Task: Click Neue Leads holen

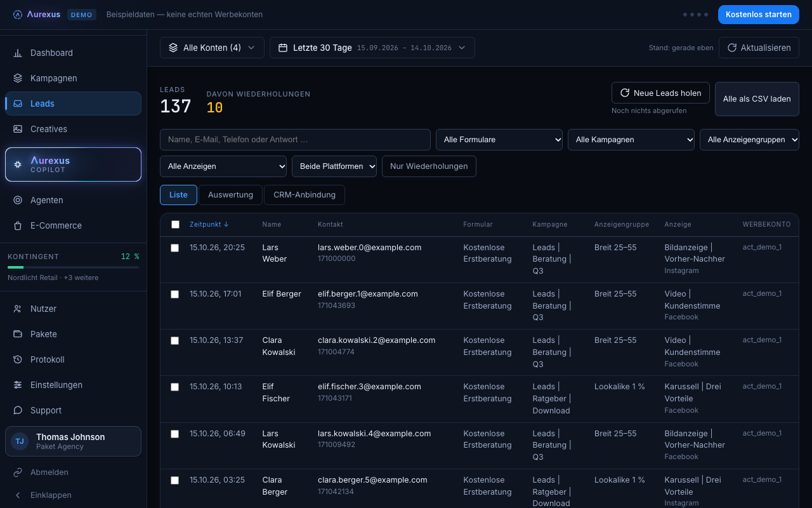Action: [x=660, y=93]
